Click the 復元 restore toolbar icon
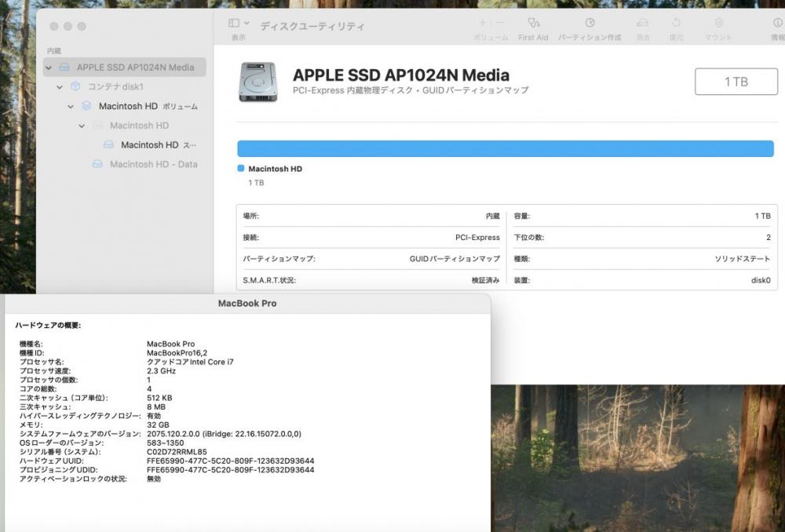The width and height of the screenshot is (785, 532). click(x=676, y=23)
